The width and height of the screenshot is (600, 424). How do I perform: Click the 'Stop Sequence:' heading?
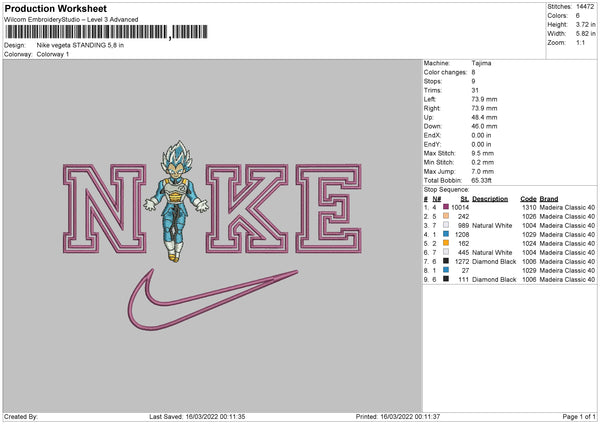point(446,189)
